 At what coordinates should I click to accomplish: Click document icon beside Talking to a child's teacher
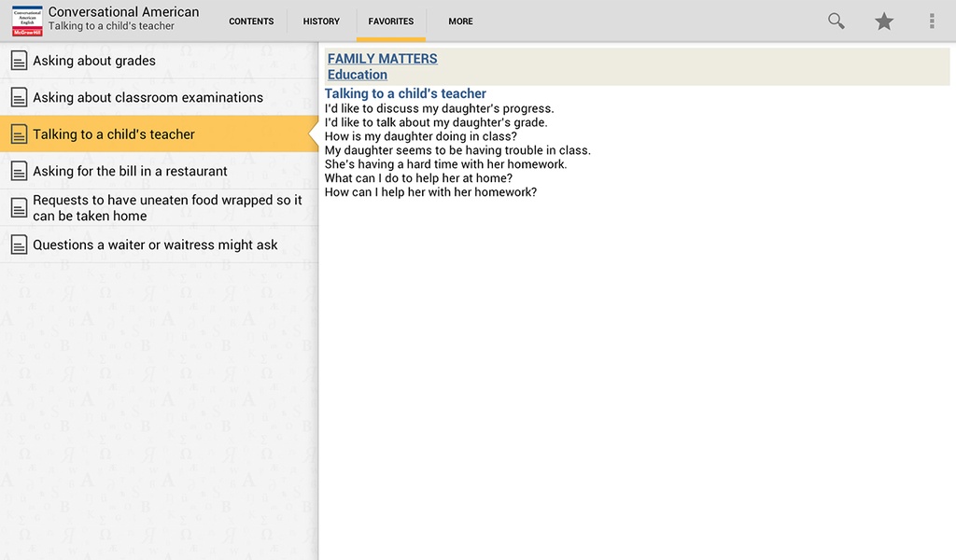point(19,134)
